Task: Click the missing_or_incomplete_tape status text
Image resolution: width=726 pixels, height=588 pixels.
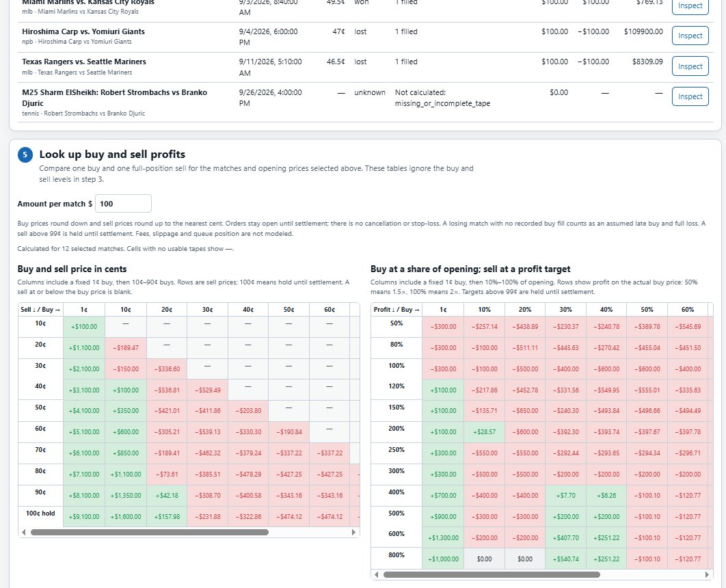Action: point(442,103)
